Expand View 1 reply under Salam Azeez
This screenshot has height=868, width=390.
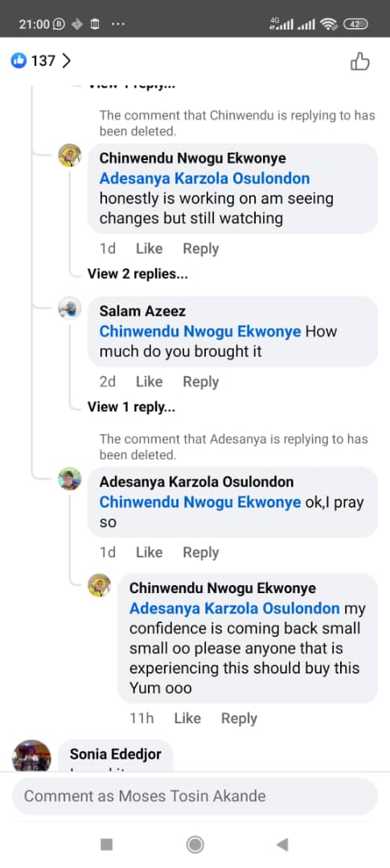[131, 407]
